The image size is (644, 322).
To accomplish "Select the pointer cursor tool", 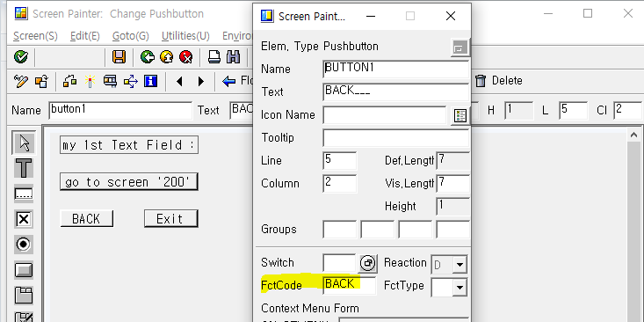I will click(24, 143).
